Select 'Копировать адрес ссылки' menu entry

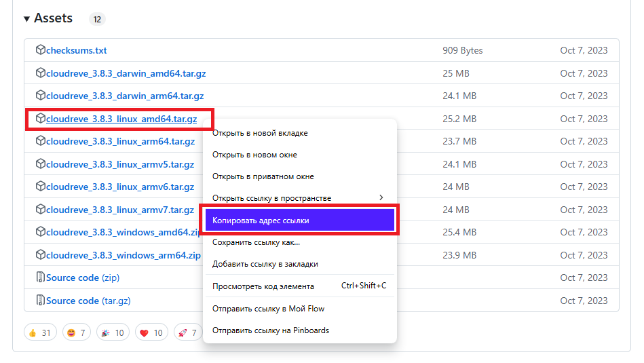tap(300, 221)
